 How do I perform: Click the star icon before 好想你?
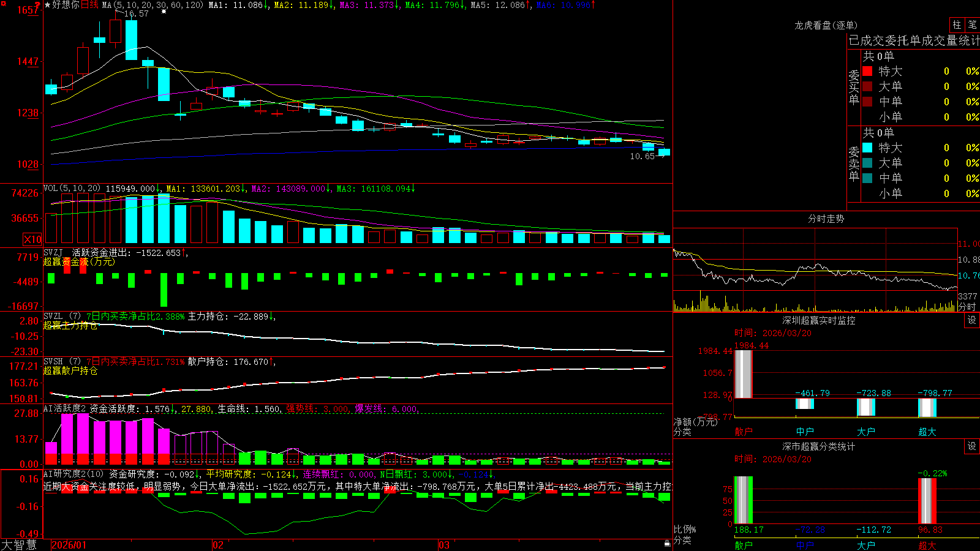coord(48,5)
